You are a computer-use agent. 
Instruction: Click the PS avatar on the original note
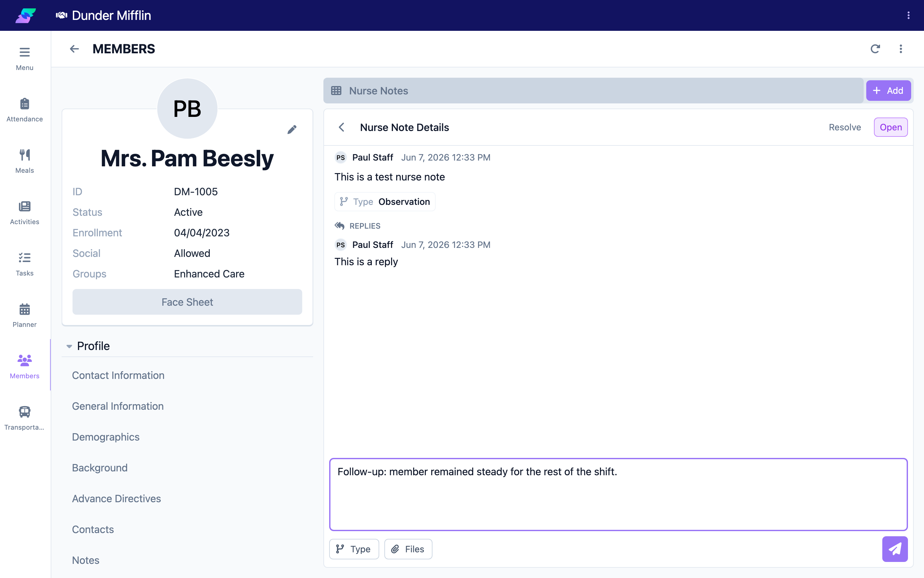tap(341, 157)
